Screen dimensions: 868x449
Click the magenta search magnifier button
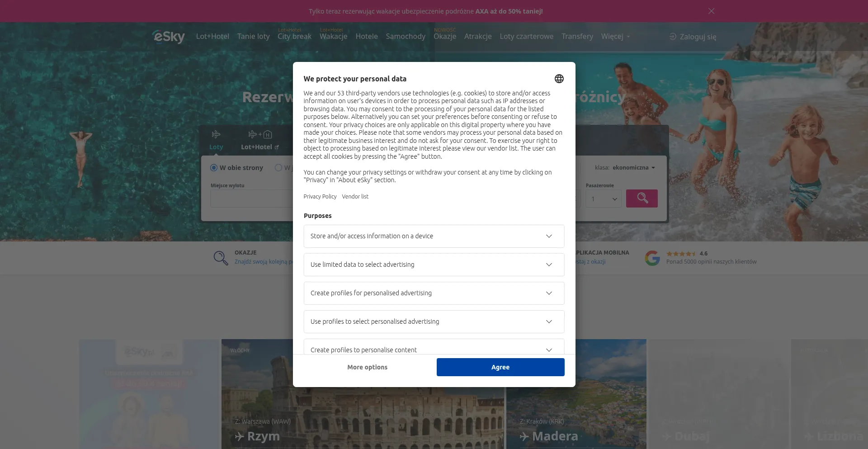pos(642,199)
